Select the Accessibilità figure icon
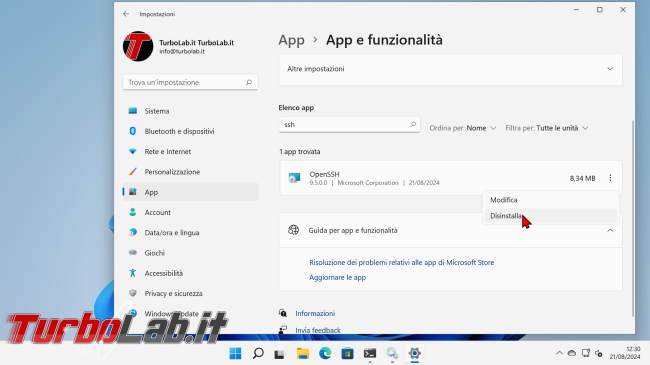Screen dimensions: 650x365 133,273
